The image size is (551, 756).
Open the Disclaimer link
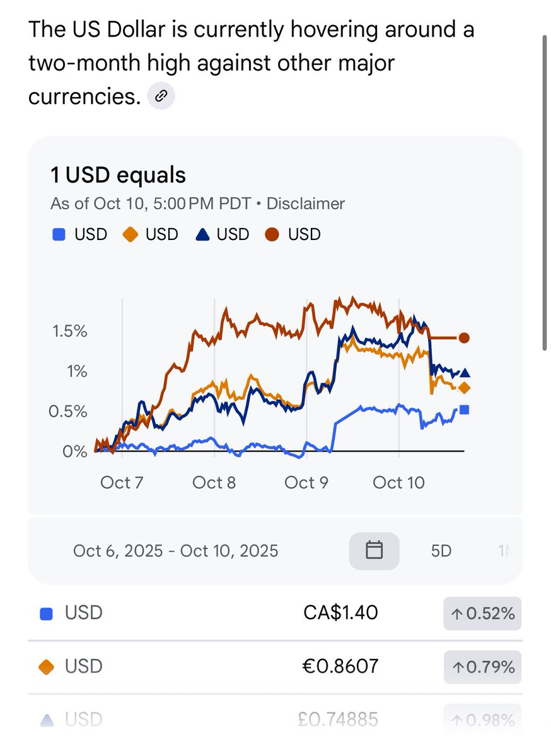[x=306, y=204]
